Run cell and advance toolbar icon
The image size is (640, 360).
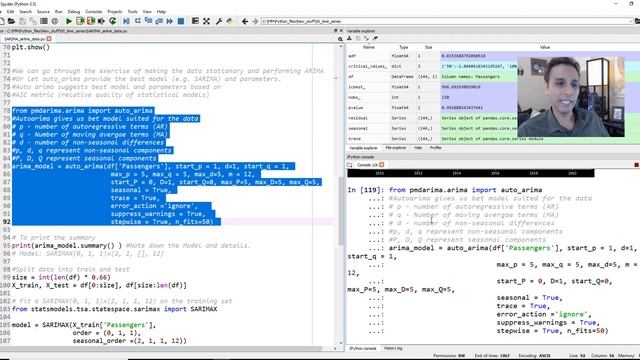91,21
